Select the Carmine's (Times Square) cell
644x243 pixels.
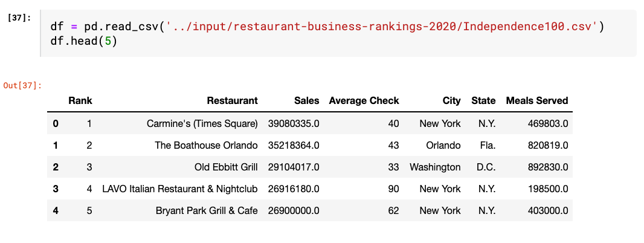[x=202, y=123]
